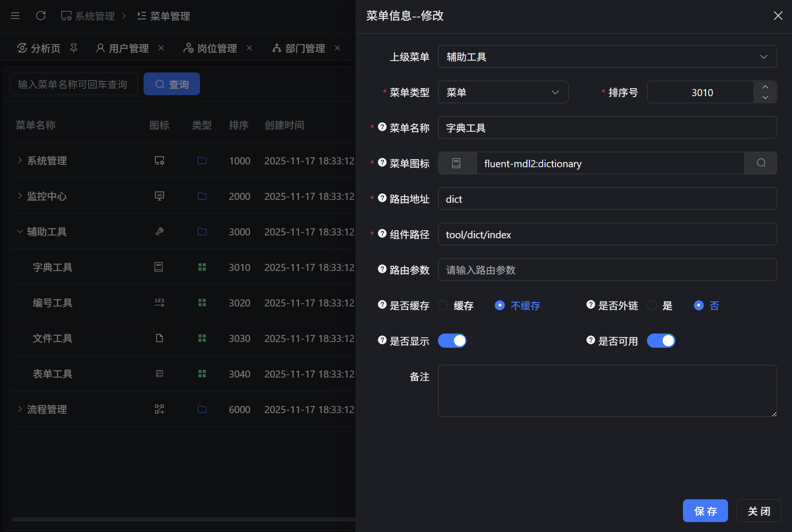
Task: Click the help icon beside 组件路径 label
Action: [382, 234]
